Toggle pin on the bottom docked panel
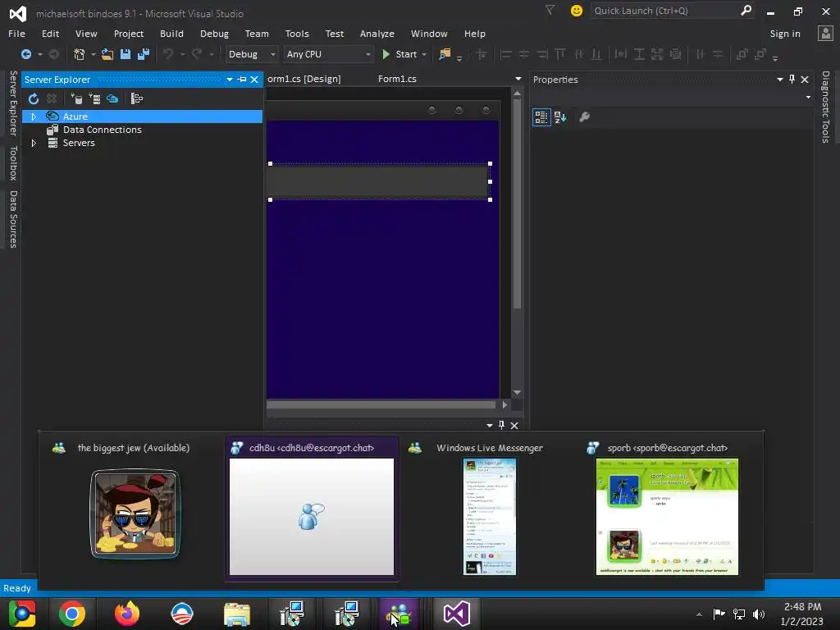840x630 pixels. (501, 425)
